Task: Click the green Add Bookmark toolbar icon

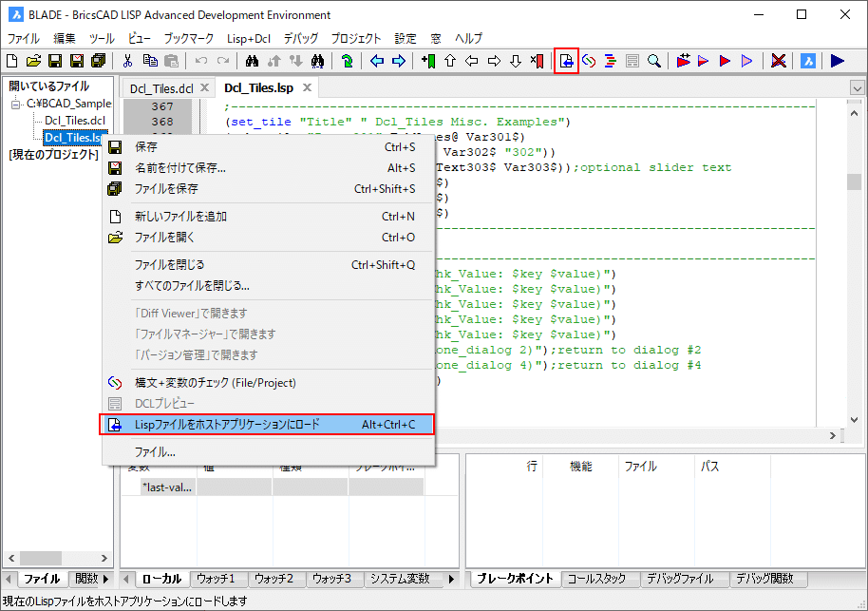Action: coord(428,61)
